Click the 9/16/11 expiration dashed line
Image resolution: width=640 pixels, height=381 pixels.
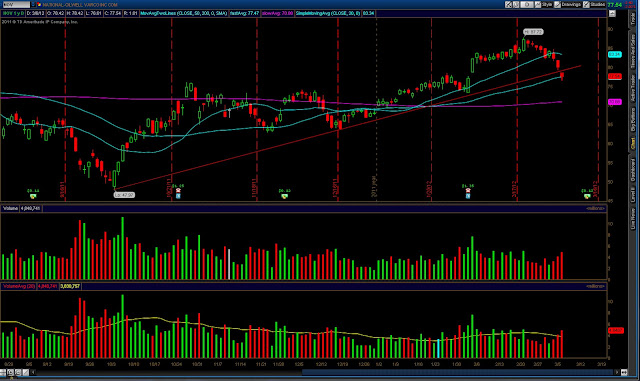coord(65,109)
